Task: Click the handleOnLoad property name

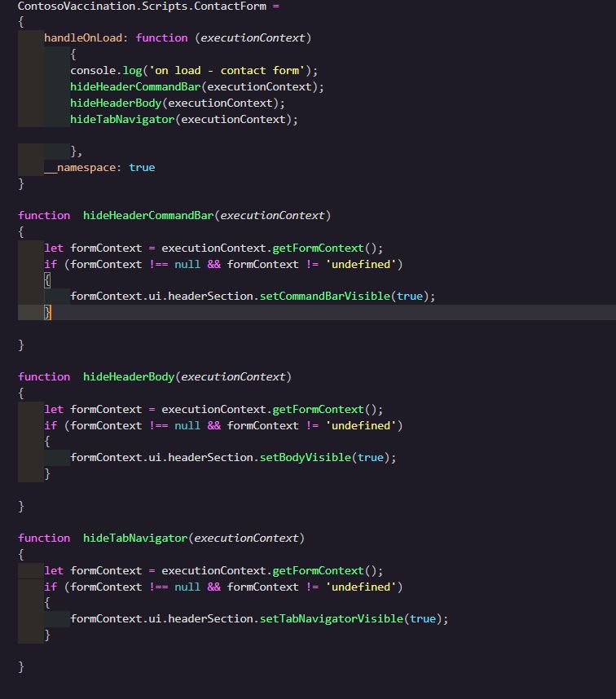Action: click(82, 38)
